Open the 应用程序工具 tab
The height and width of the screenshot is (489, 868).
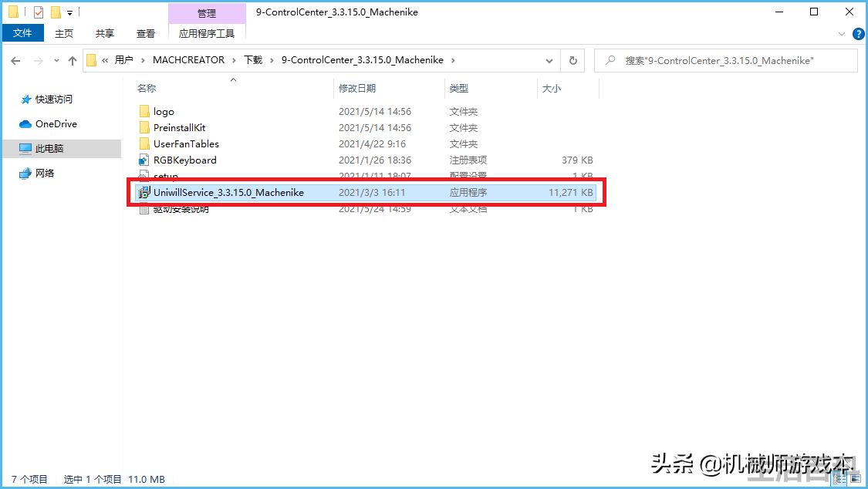207,33
